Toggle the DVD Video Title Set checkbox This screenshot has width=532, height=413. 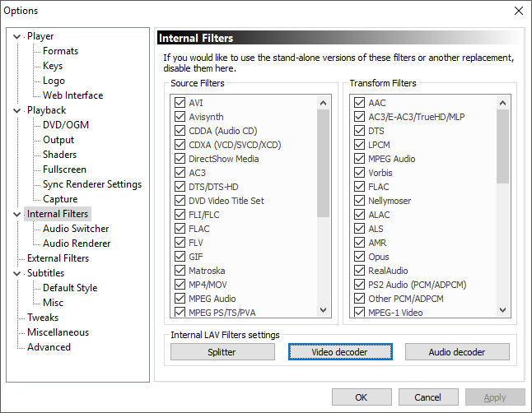[x=180, y=201]
